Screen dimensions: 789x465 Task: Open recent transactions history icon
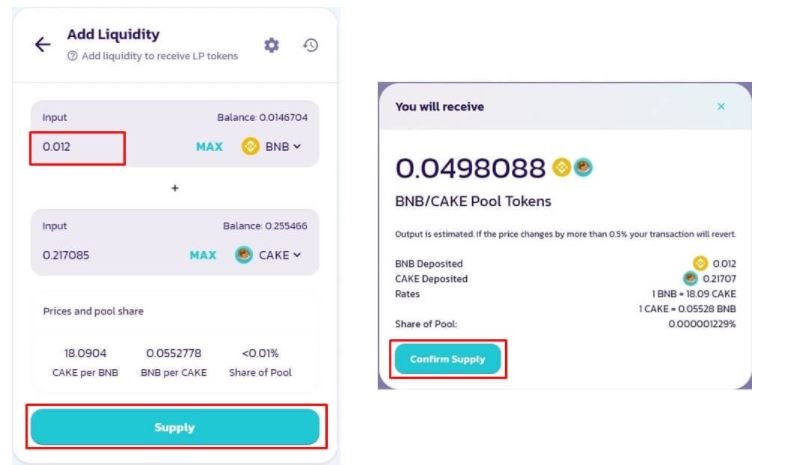coord(310,45)
